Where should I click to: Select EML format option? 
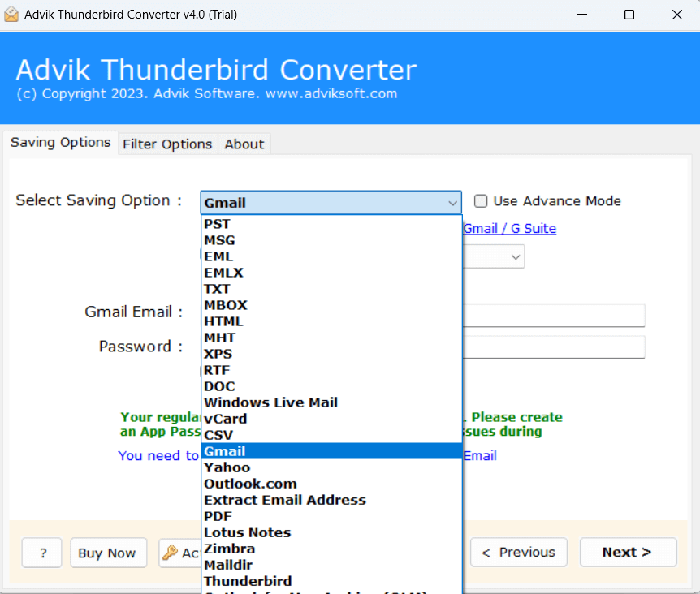click(331, 256)
